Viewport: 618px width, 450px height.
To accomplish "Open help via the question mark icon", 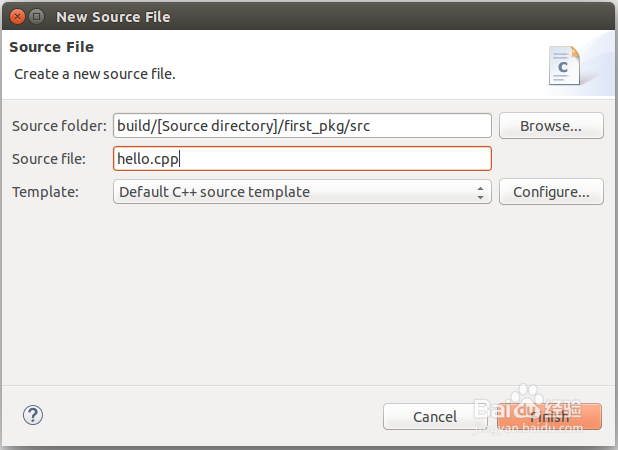I will 33,415.
